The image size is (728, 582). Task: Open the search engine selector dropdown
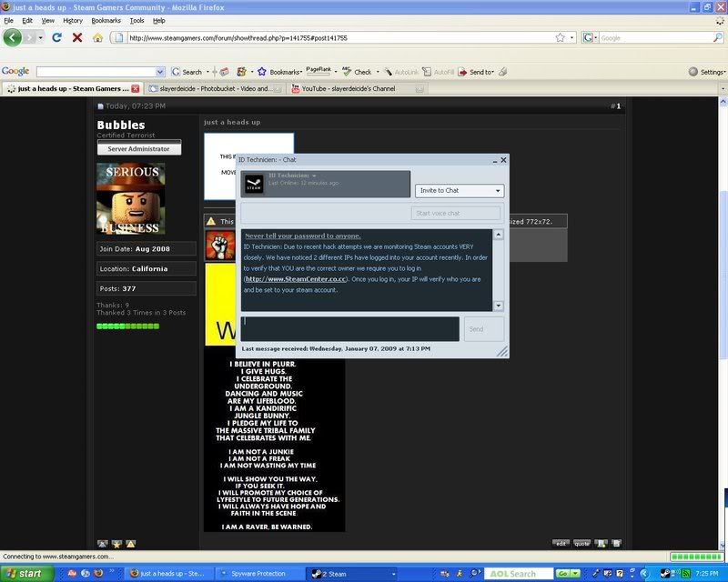(x=590, y=37)
